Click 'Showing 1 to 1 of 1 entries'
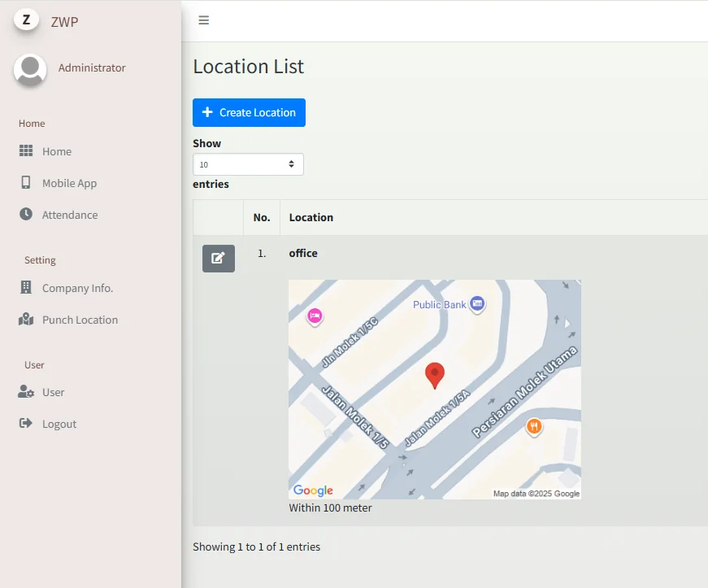This screenshot has height=588, width=708. (257, 547)
